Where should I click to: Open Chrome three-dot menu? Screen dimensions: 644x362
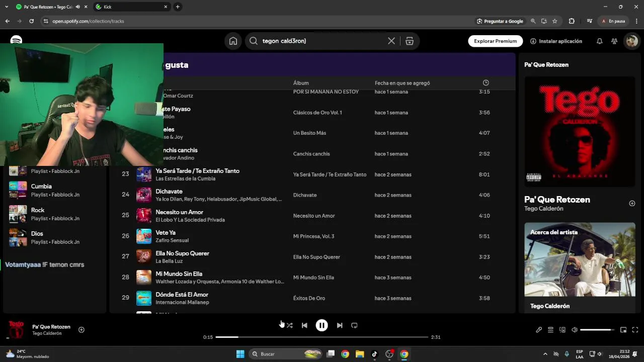click(636, 21)
